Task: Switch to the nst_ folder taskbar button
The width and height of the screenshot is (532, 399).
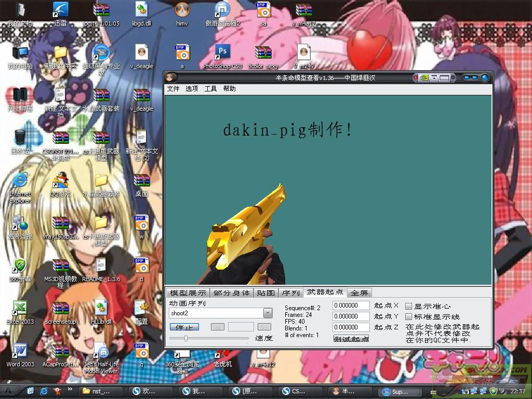Action: point(101,391)
